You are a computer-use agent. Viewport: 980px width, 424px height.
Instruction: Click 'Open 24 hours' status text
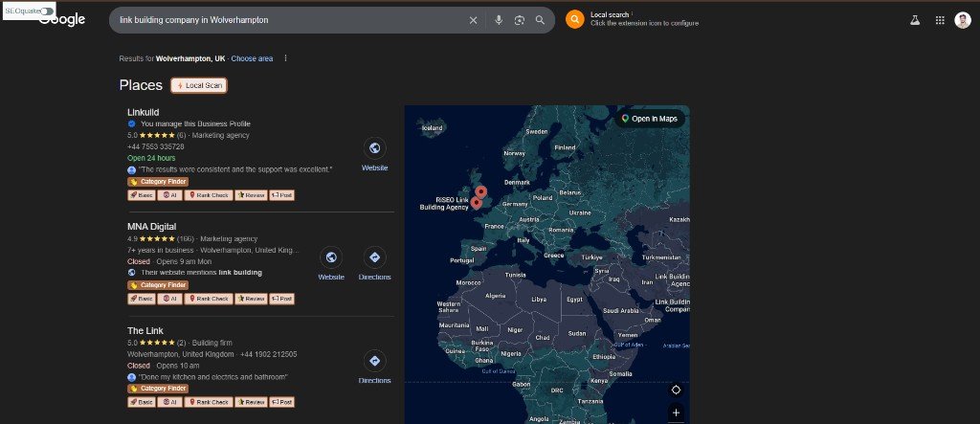pyautogui.click(x=151, y=158)
